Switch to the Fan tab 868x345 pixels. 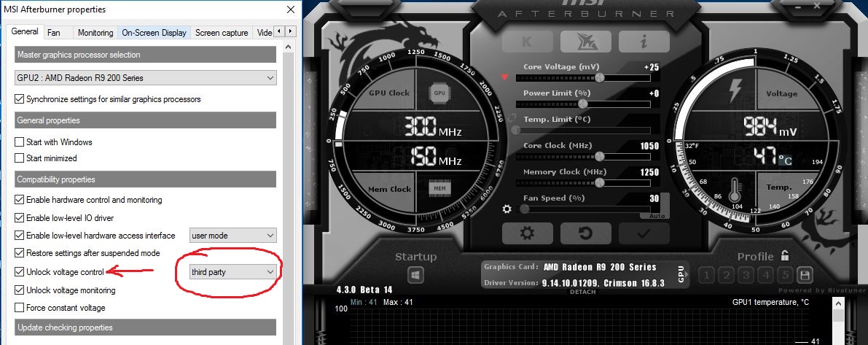(54, 33)
